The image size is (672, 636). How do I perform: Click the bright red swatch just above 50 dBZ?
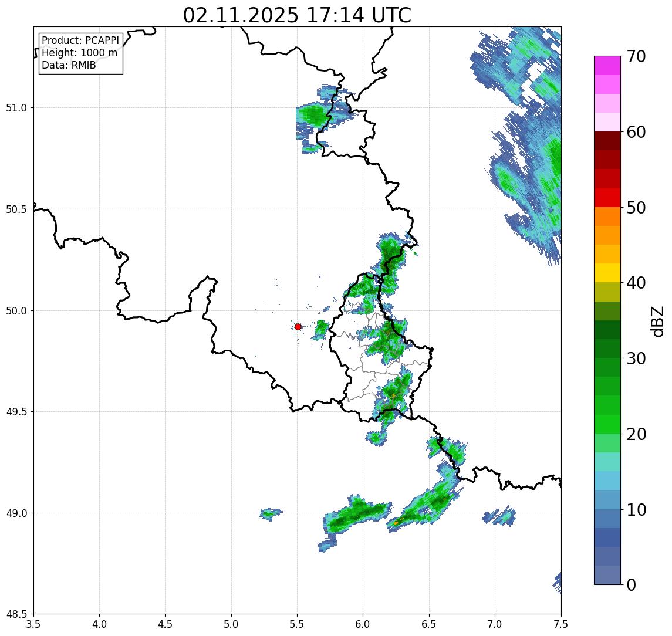(607, 198)
